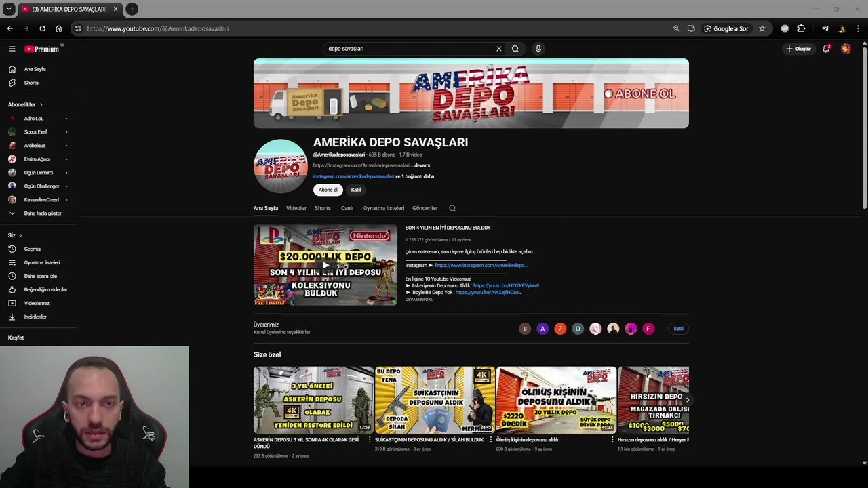Expand the Abonelikler section chevron

tap(41, 105)
